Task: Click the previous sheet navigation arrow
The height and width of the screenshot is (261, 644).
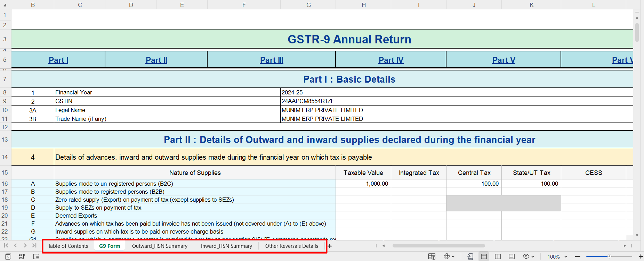Action: coord(15,245)
